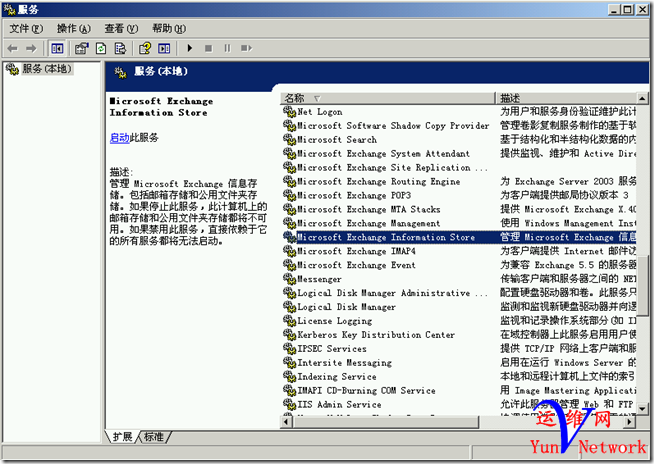Select Microsoft Exchange Site Replication row
This screenshot has height=464, width=654.
(459, 167)
